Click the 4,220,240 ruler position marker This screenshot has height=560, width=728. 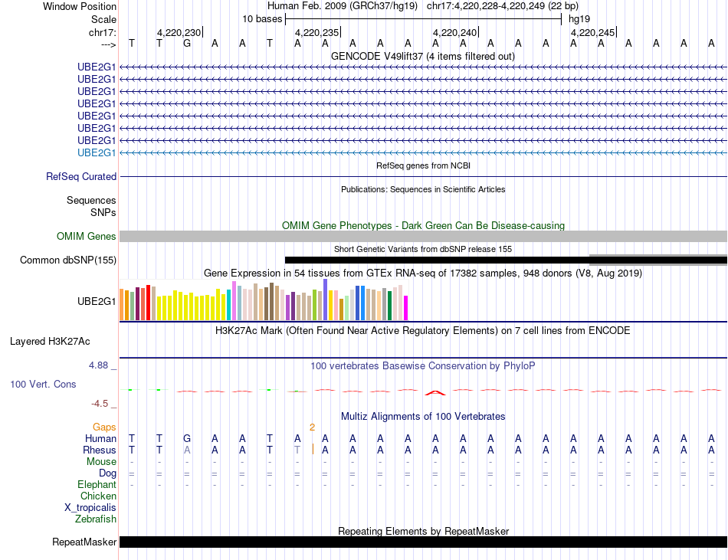(x=454, y=32)
